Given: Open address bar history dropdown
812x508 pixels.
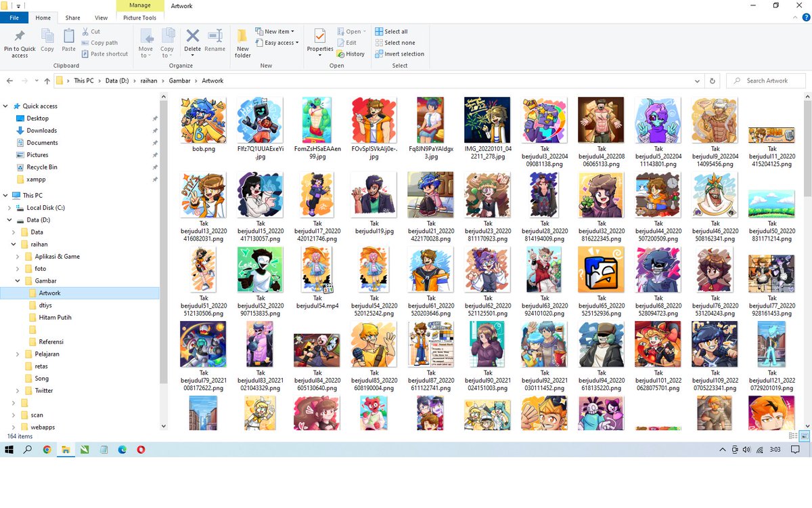Looking at the screenshot, I should [698, 81].
